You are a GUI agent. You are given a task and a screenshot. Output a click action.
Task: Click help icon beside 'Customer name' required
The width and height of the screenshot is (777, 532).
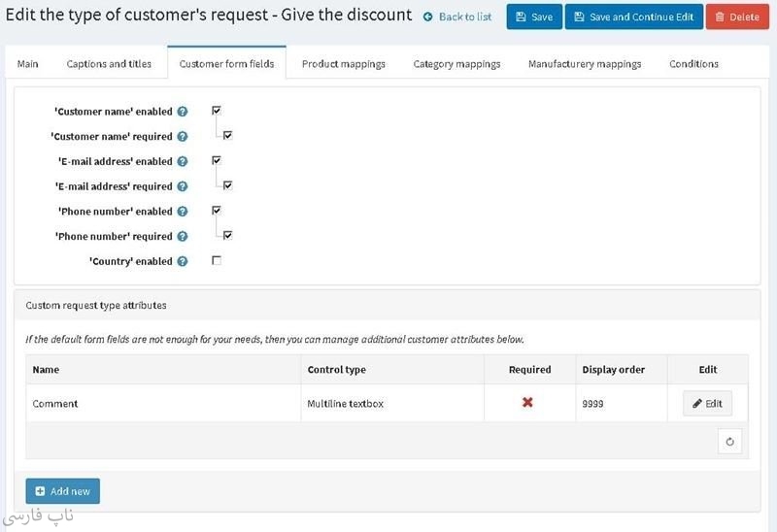183,137
